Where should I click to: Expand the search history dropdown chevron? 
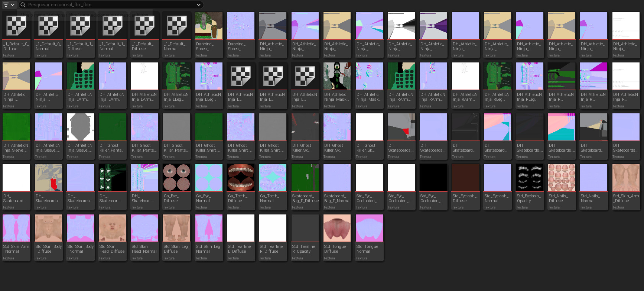point(199,5)
